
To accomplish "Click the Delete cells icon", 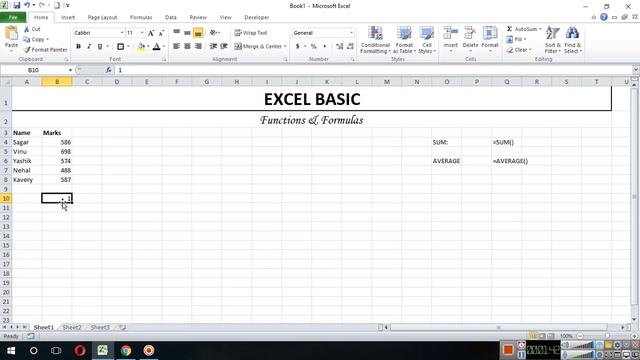I will [x=470, y=33].
